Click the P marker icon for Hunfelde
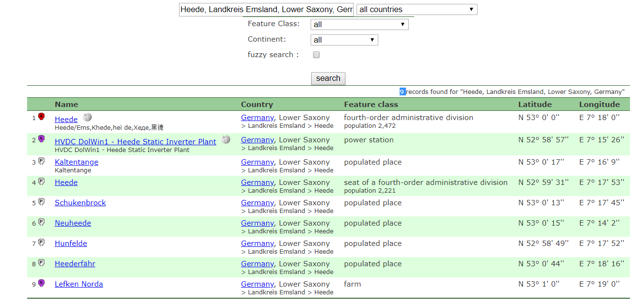Screen dimensions: 644x305 pos(42,243)
